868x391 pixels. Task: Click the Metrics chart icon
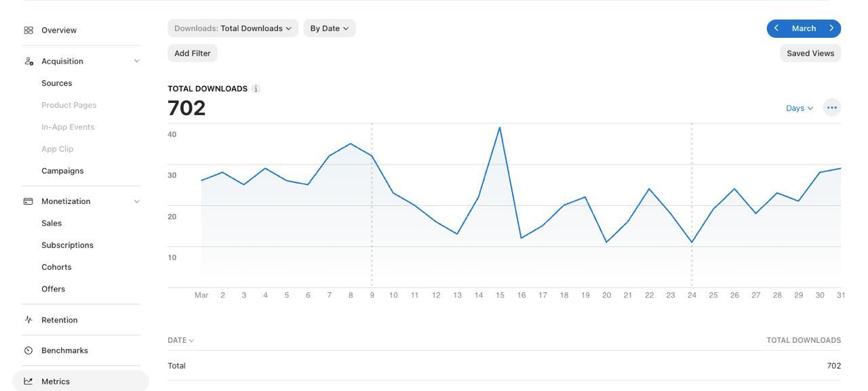tap(28, 382)
